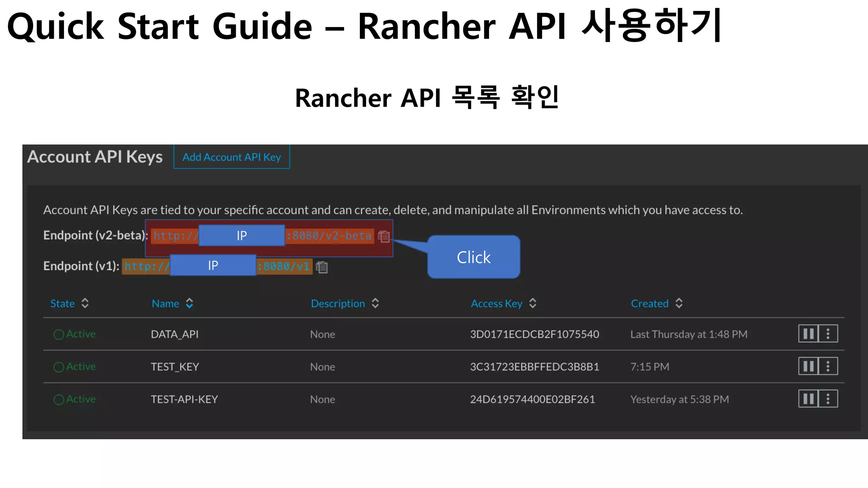868x488 pixels.
Task: Open the more actions menu for TEST_KEY
Action: point(828,366)
